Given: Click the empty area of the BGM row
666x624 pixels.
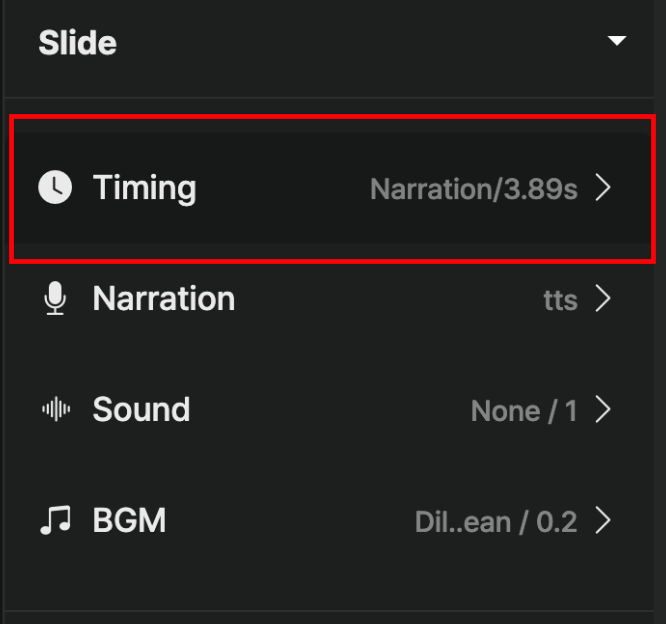Looking at the screenshot, I should click(290, 520).
